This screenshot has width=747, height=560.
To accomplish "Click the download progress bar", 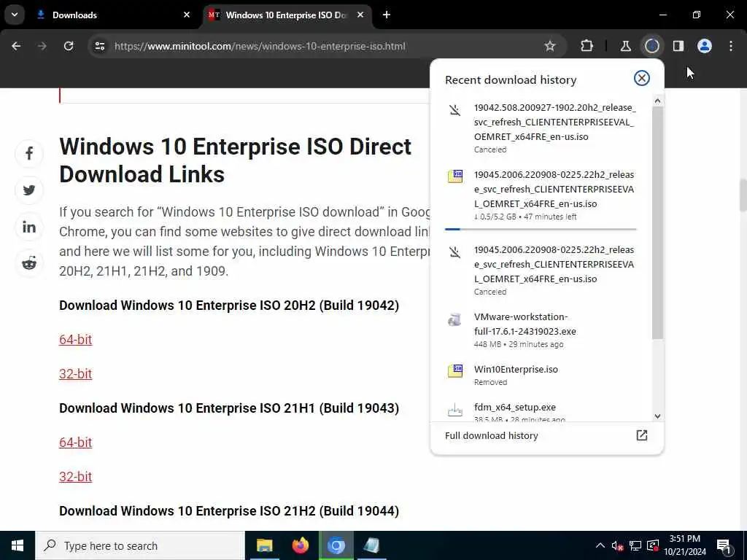I will tap(541, 229).
